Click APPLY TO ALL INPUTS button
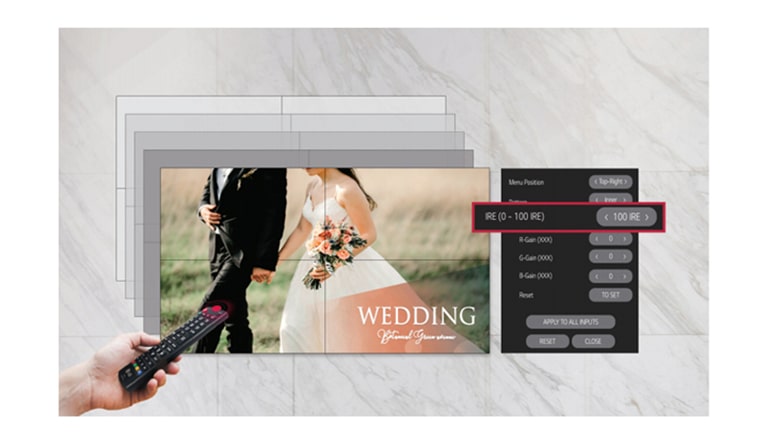The width and height of the screenshot is (768, 443). [570, 322]
